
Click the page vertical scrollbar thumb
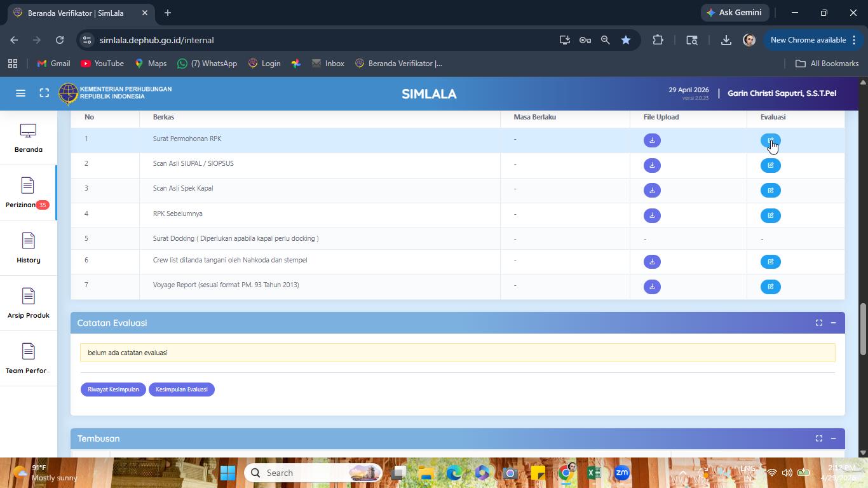point(863,329)
